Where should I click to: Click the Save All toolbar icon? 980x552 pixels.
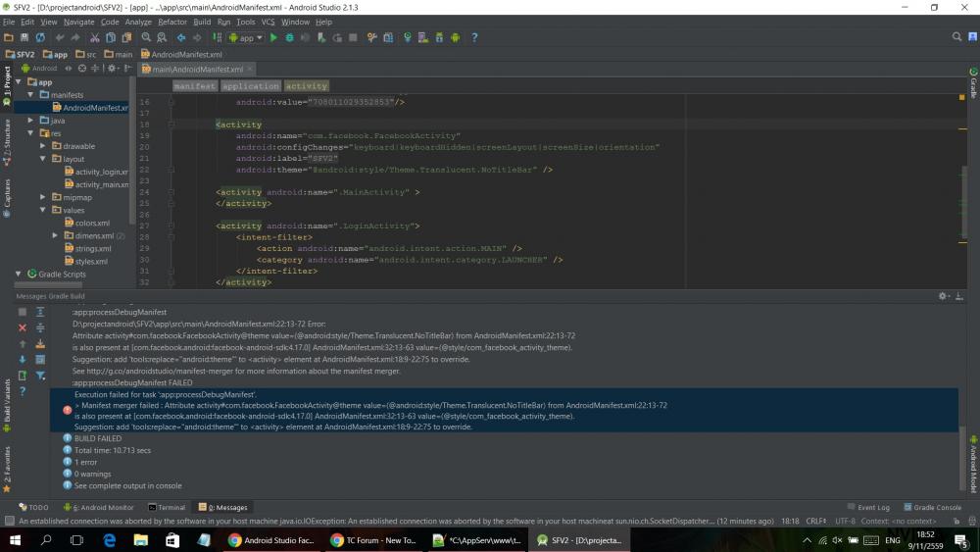tap(24, 37)
